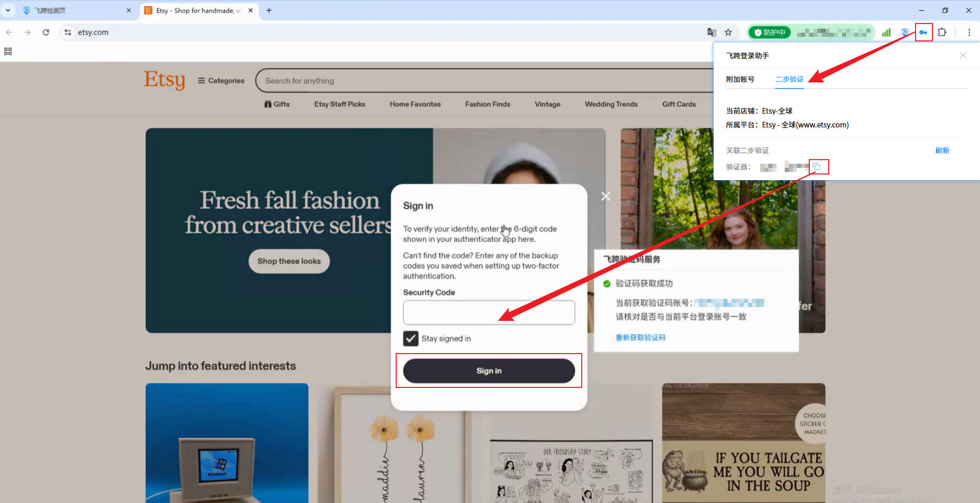Reload the Etsy page
Screen dimensions: 980x503
click(46, 32)
